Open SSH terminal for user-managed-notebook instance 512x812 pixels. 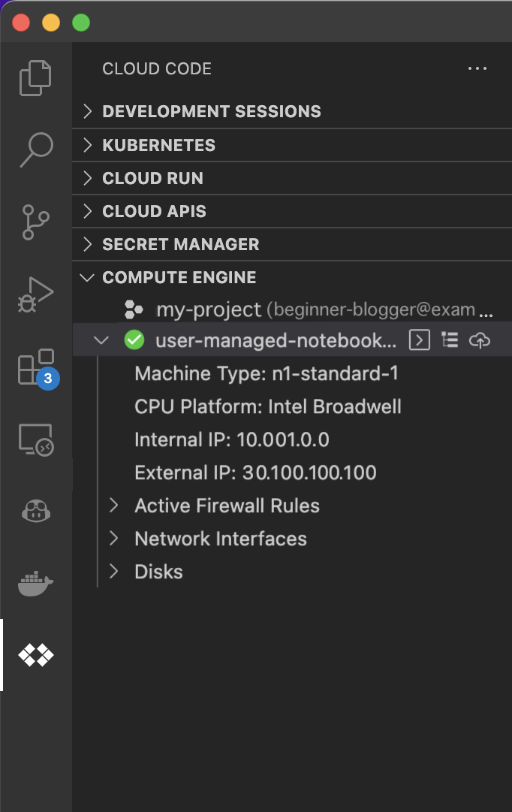tap(420, 340)
